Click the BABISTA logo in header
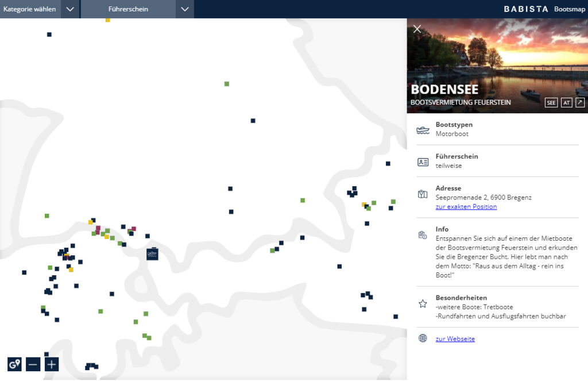The image size is (588, 381). coord(525,9)
